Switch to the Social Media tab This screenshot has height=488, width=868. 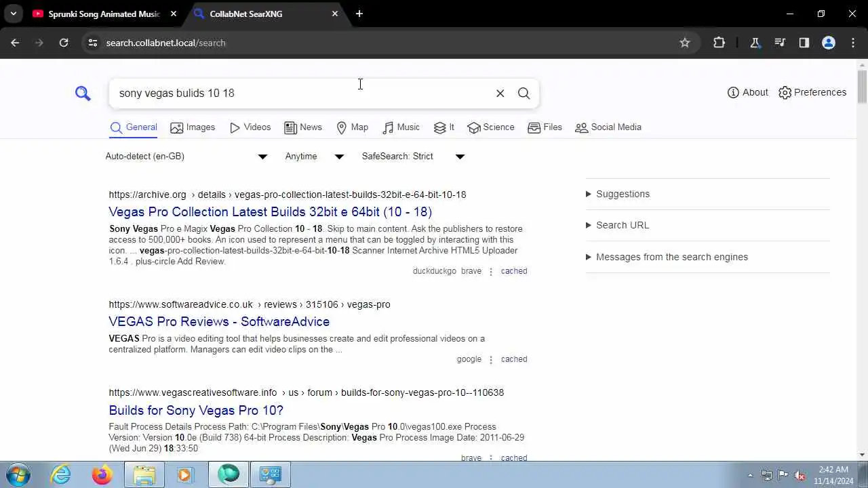608,127
